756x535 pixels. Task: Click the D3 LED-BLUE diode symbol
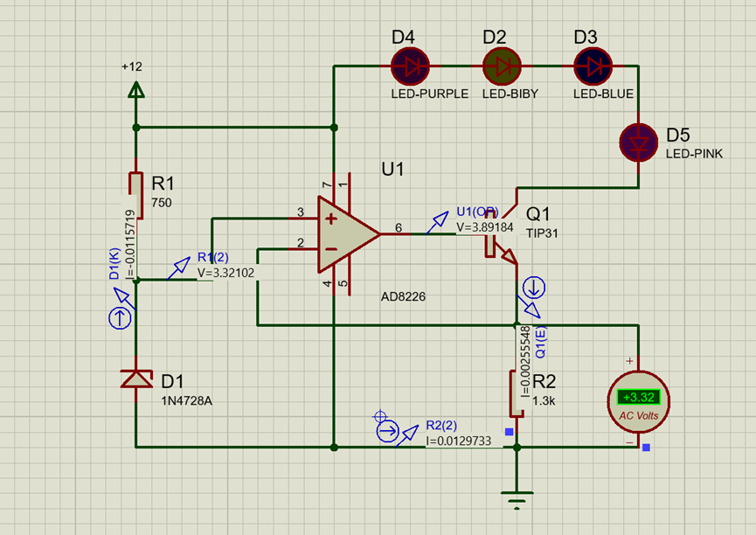pyautogui.click(x=593, y=66)
